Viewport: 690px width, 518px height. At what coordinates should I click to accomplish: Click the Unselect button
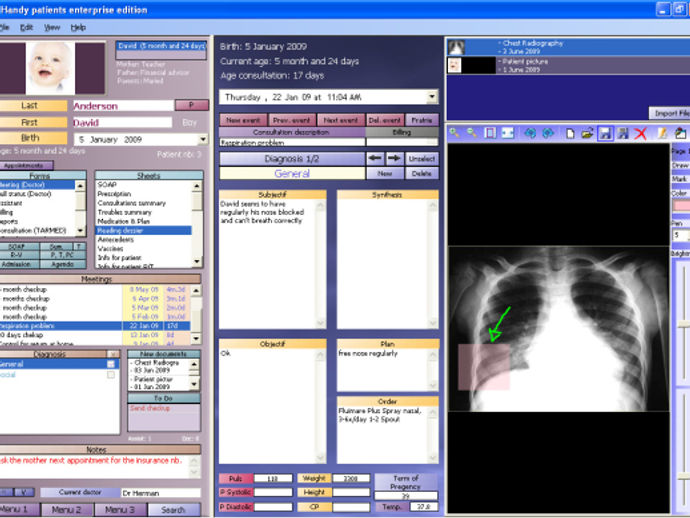pos(422,158)
